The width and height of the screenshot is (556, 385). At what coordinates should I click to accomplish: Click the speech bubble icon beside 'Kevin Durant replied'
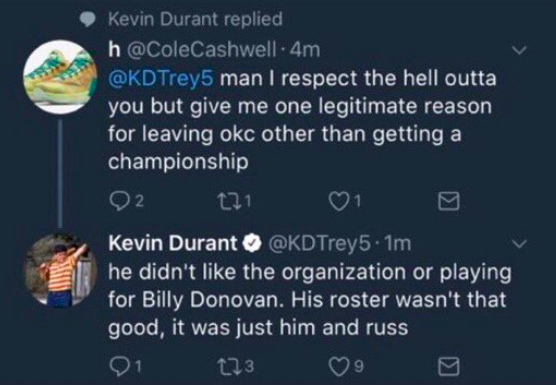tap(87, 19)
